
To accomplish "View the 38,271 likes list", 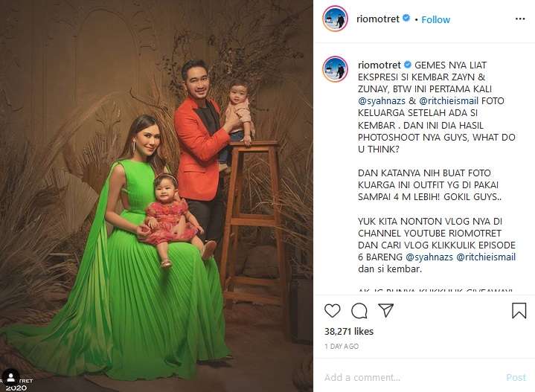I will [x=349, y=331].
